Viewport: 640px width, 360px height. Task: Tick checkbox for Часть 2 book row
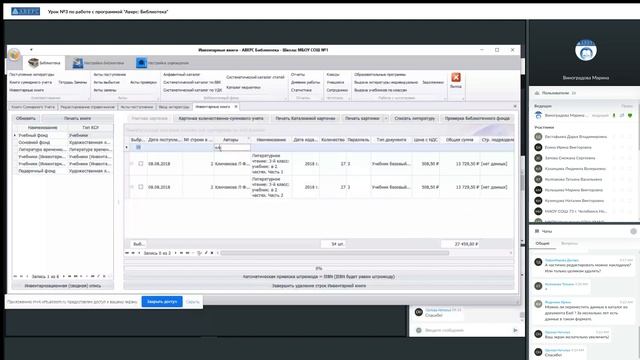(x=140, y=187)
